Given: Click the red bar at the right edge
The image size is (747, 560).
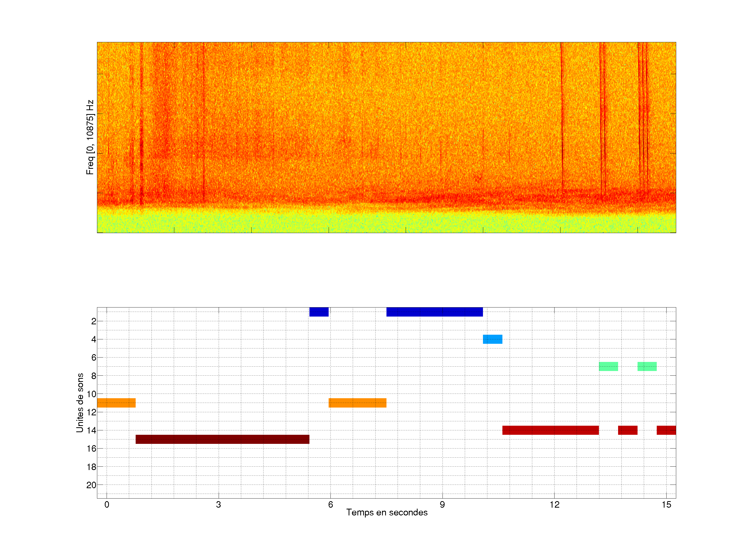Looking at the screenshot, I should (x=666, y=430).
